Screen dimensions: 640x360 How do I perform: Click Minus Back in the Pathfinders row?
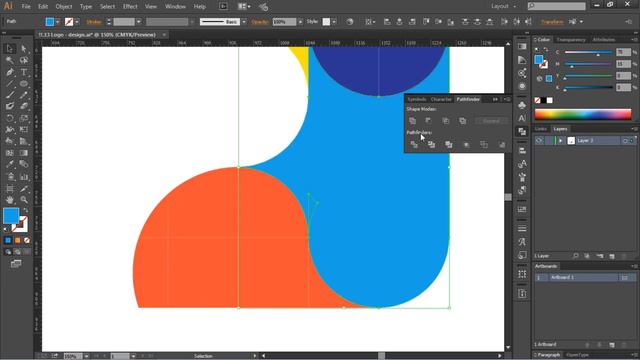tap(502, 144)
